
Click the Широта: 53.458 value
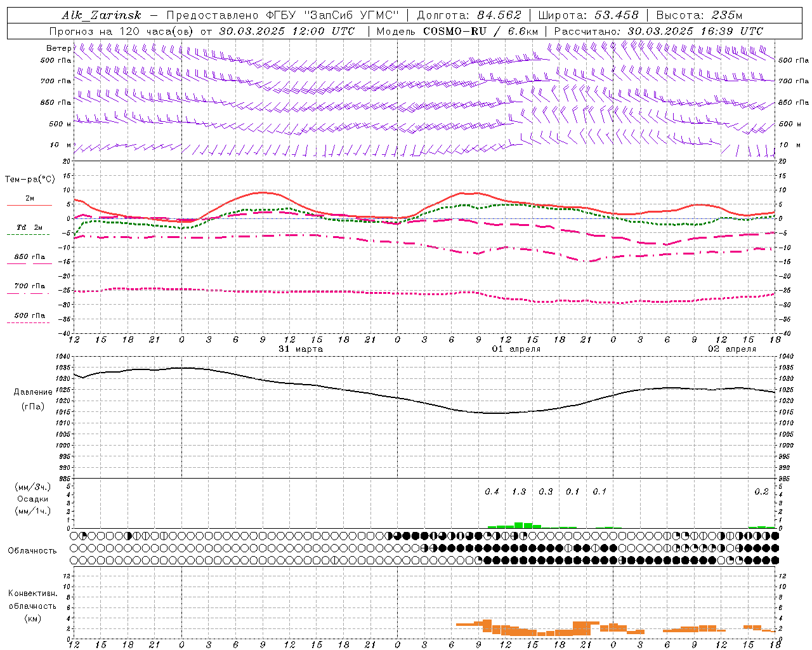(x=588, y=15)
